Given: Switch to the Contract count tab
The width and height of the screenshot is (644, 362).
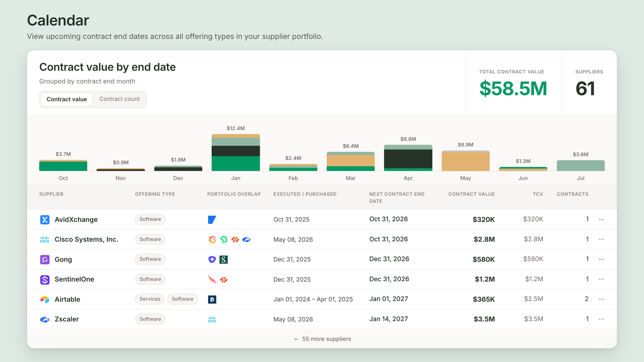Looking at the screenshot, I should pos(119,99).
